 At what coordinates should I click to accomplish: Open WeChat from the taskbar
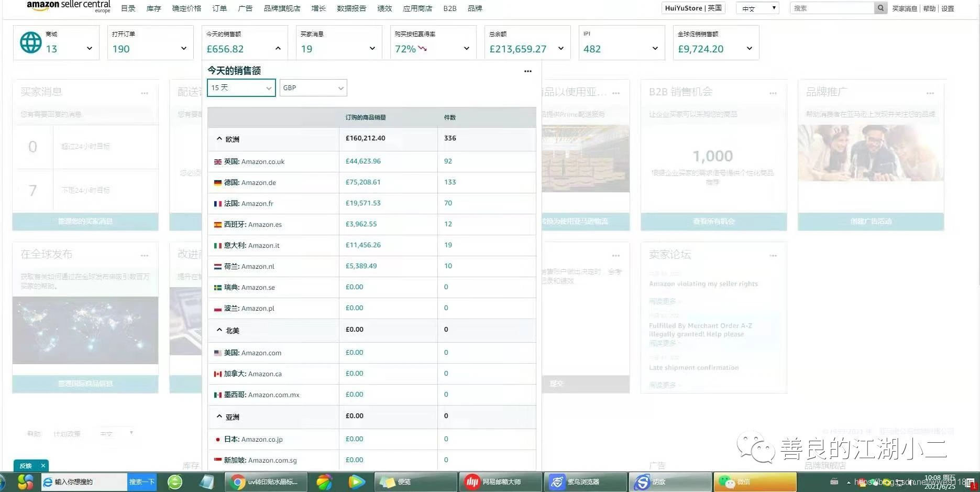pyautogui.click(x=754, y=482)
